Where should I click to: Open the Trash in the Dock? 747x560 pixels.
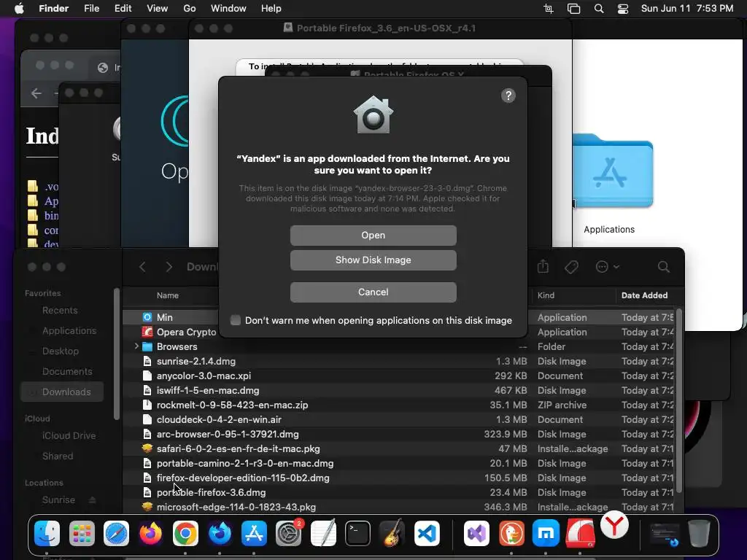coord(699,533)
